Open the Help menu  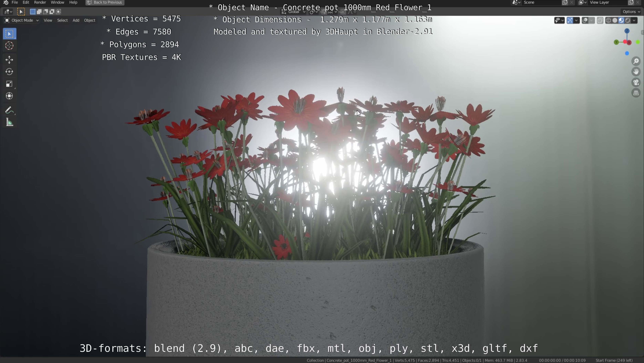[x=73, y=3]
